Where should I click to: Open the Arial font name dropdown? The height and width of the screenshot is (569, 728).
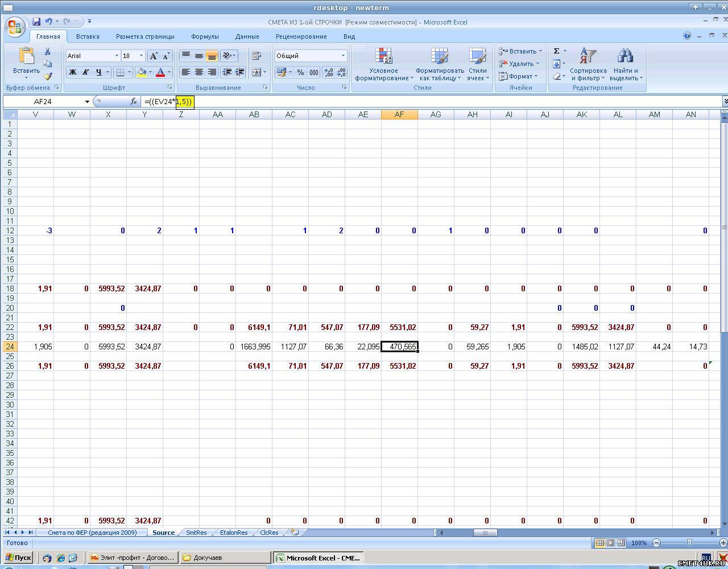click(x=117, y=56)
